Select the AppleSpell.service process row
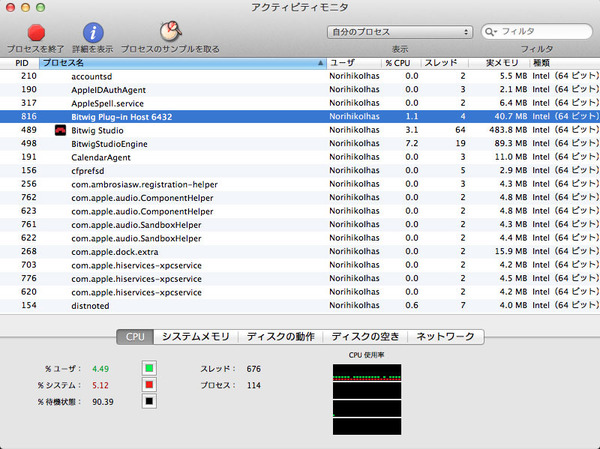Image resolution: width=600 pixels, height=449 pixels. tap(300, 103)
